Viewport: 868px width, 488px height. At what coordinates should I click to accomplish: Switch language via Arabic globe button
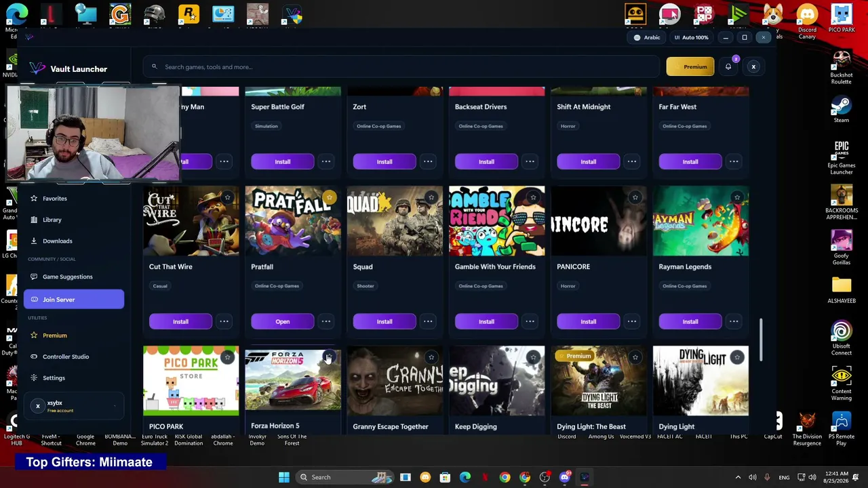[647, 37]
